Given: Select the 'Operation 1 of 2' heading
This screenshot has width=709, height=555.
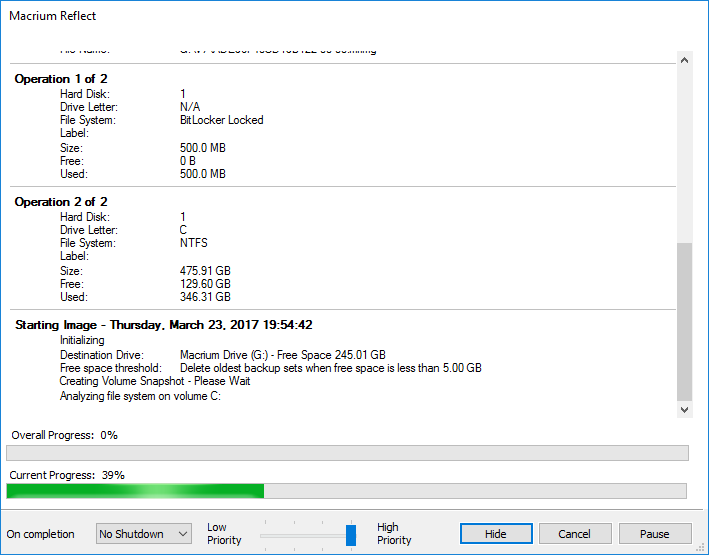Looking at the screenshot, I should pyautogui.click(x=61, y=79).
